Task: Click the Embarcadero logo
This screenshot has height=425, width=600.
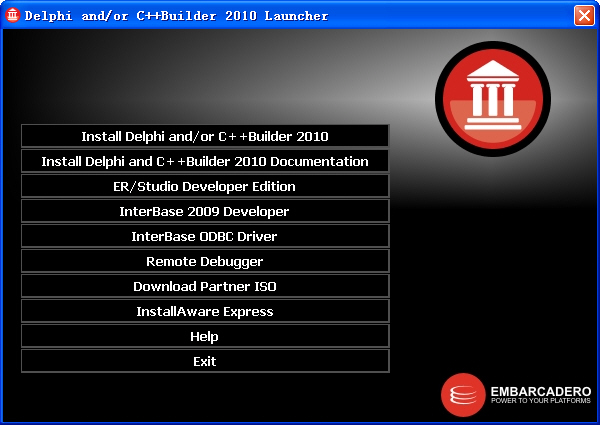Action: point(516,395)
